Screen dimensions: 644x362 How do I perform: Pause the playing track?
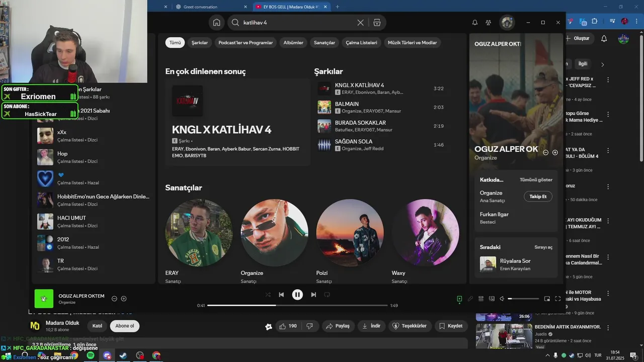pos(297,295)
